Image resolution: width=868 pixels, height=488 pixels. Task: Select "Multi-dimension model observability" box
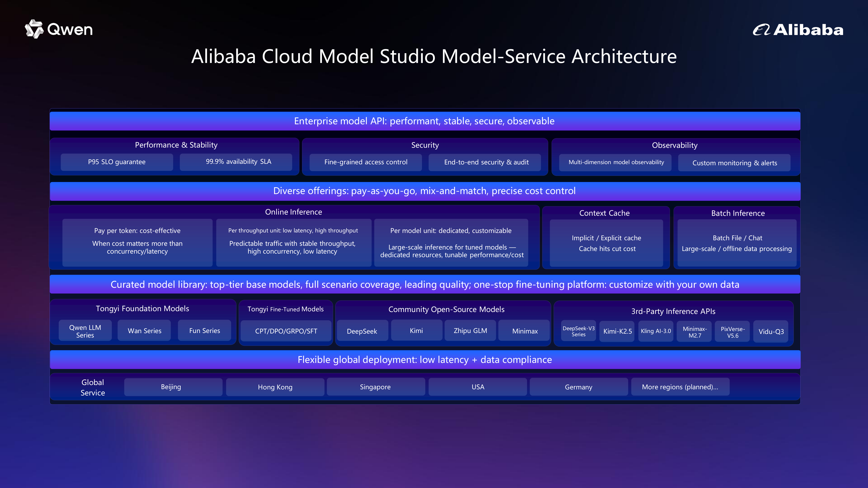tap(615, 163)
